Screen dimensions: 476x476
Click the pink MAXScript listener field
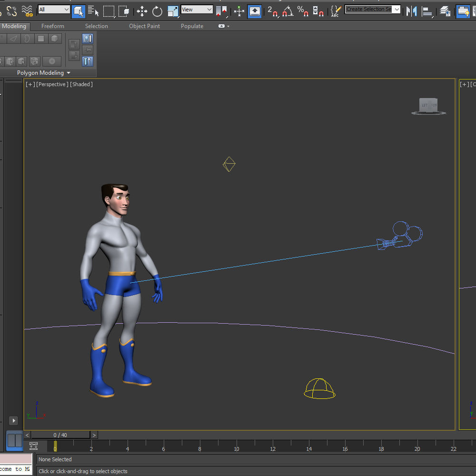coord(16,459)
